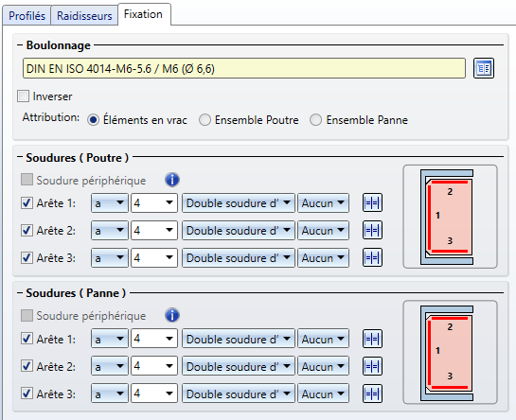Open Panne Arête 2 thickness value dropdown
Screen dimensions: 516x420
pyautogui.click(x=154, y=366)
